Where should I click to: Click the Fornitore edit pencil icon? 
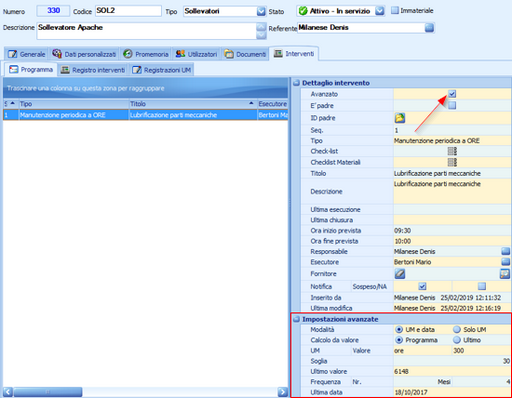pos(400,274)
